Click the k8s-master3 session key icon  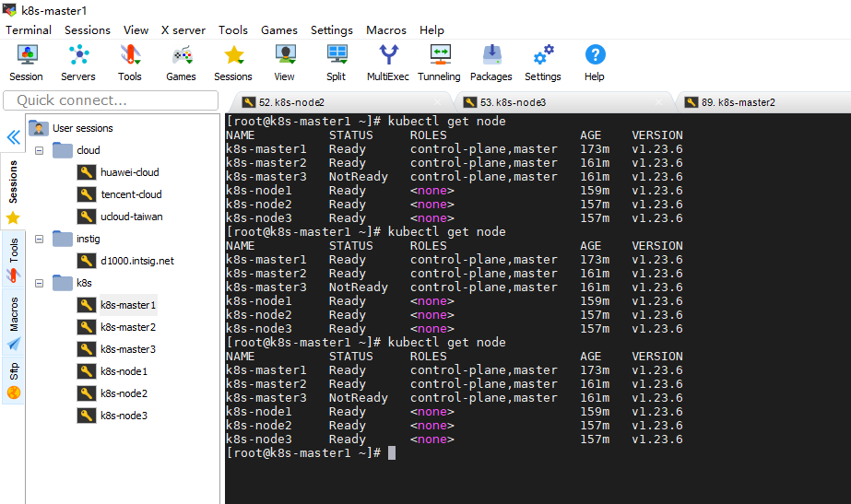click(87, 349)
